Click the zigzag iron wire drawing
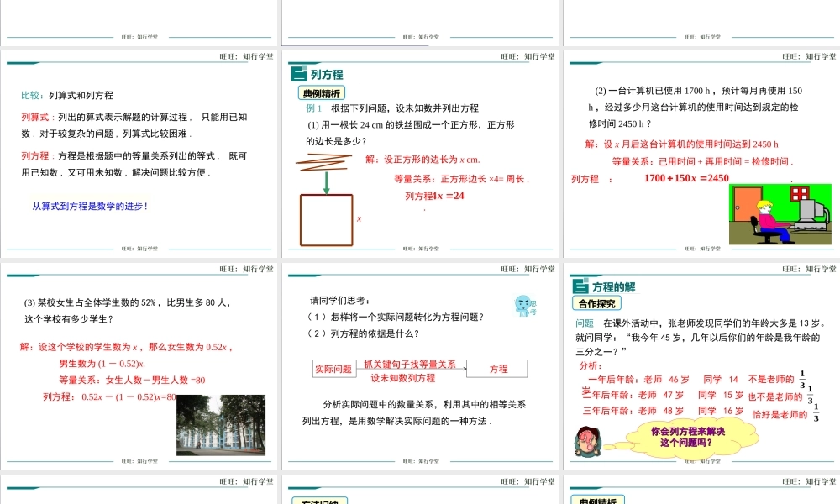 323,162
